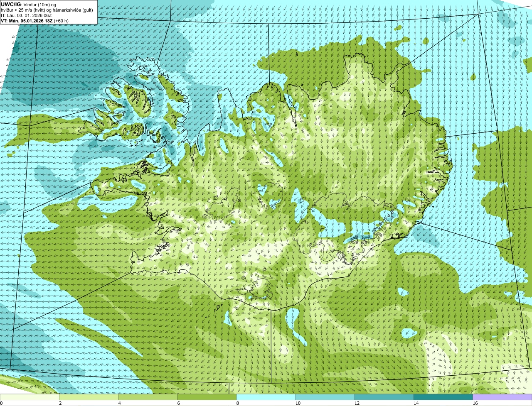Click the legend scale label '2'

tap(60, 403)
